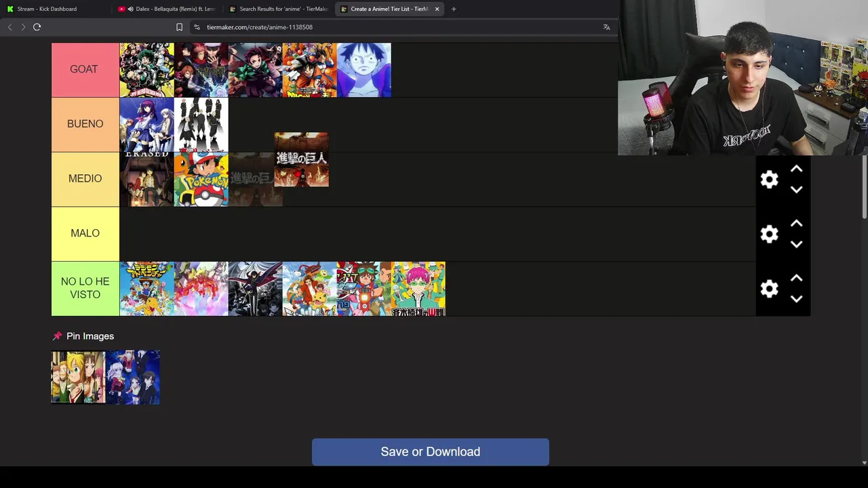Image resolution: width=868 pixels, height=488 pixels.
Task: Click the page vertical scrollbar
Action: [x=864, y=188]
